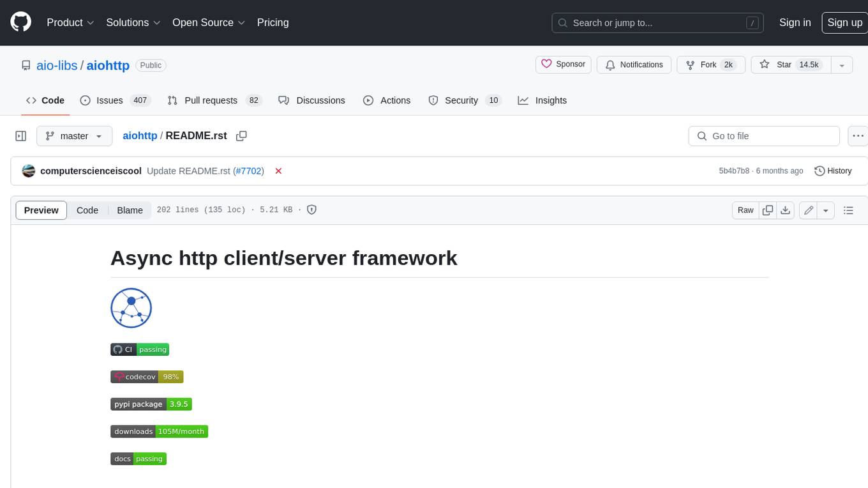868x488 pixels.
Task: Switch to the Code tab
Action: (45, 100)
